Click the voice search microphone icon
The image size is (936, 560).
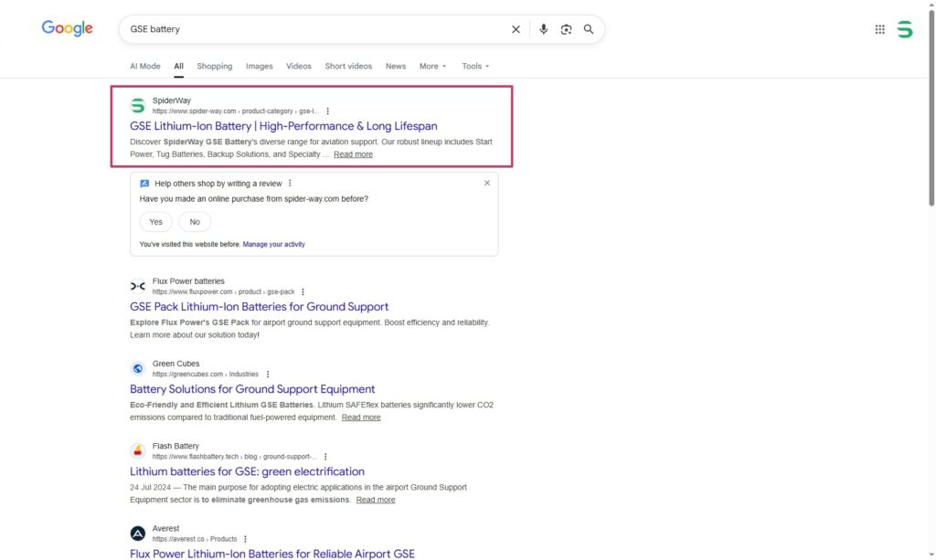coord(543,29)
